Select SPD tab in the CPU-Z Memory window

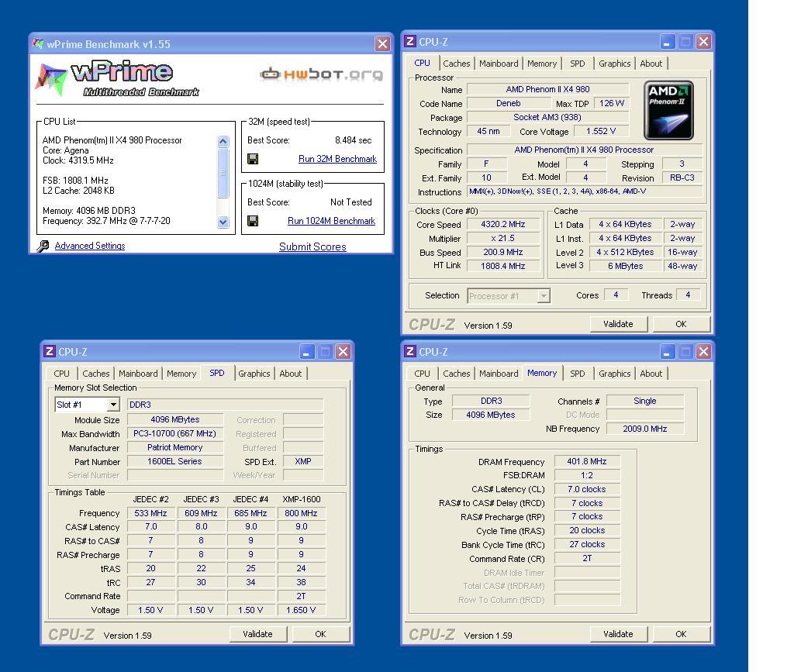coord(577,374)
